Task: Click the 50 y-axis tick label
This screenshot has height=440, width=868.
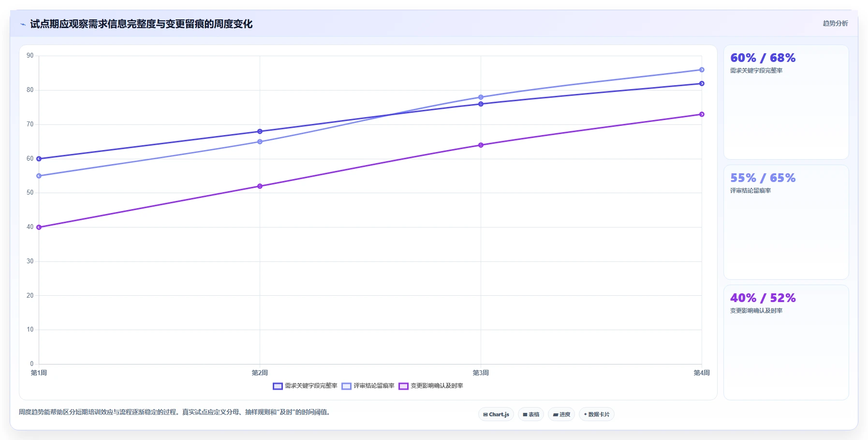Action: (30, 193)
